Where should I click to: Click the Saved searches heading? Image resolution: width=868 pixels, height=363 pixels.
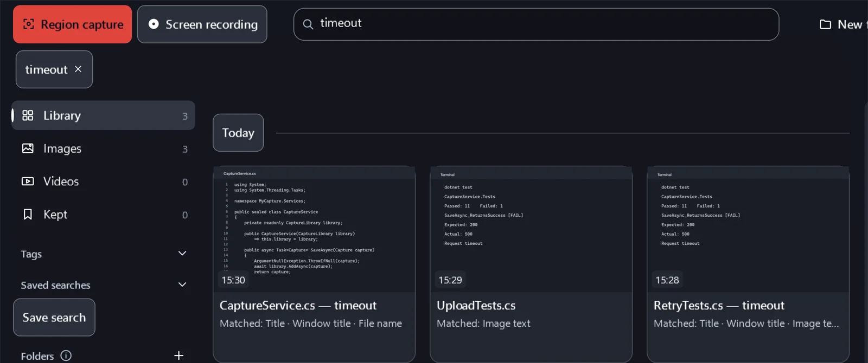pos(55,285)
